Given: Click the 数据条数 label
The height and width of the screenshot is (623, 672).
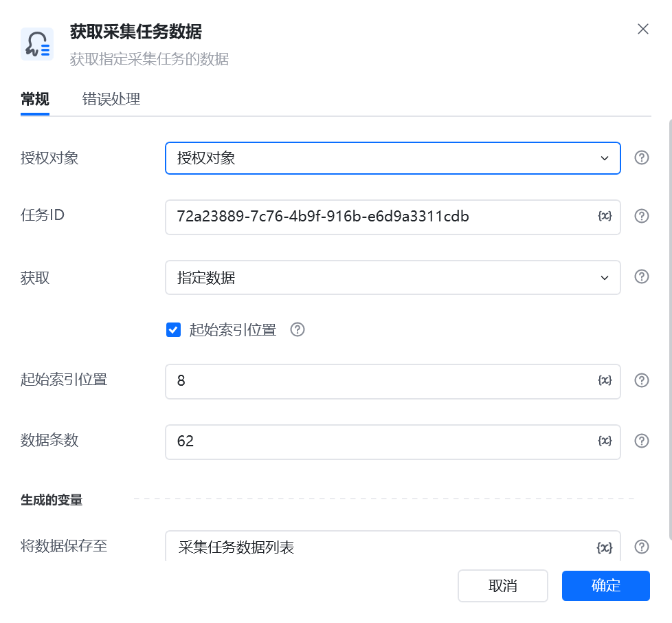Looking at the screenshot, I should click(x=49, y=440).
